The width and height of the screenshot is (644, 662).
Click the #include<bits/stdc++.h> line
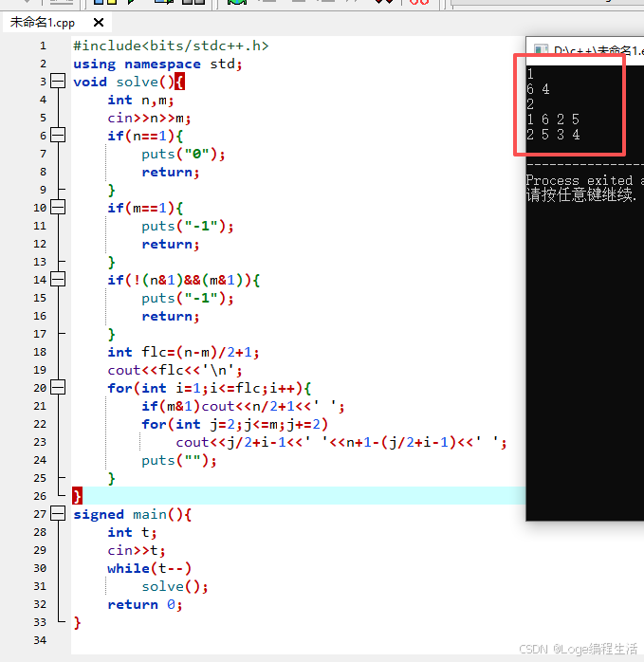[171, 46]
